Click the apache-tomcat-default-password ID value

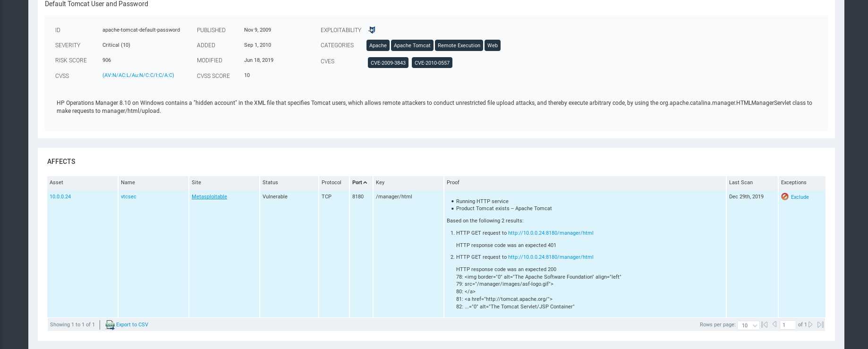[x=141, y=30]
